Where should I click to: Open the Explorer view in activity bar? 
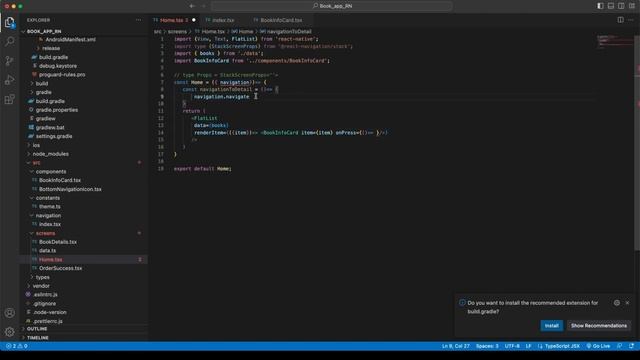pos(9,22)
